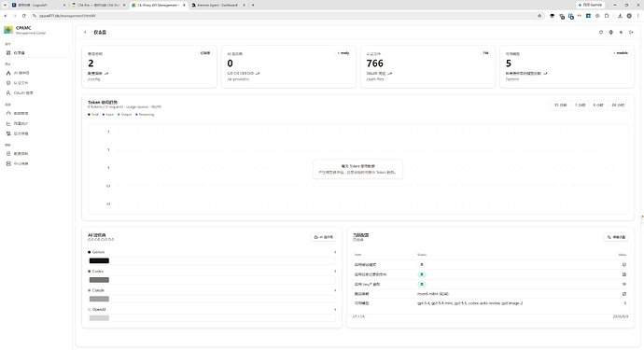Select the 6-hour time range tab
This screenshot has height=350, width=644.
click(x=598, y=105)
